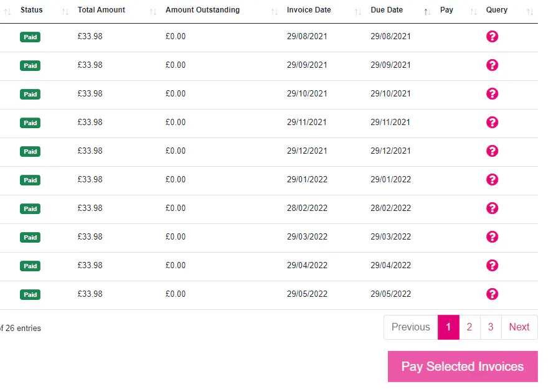
Task: Sort invoices by Invoice Date
Action: pos(309,11)
